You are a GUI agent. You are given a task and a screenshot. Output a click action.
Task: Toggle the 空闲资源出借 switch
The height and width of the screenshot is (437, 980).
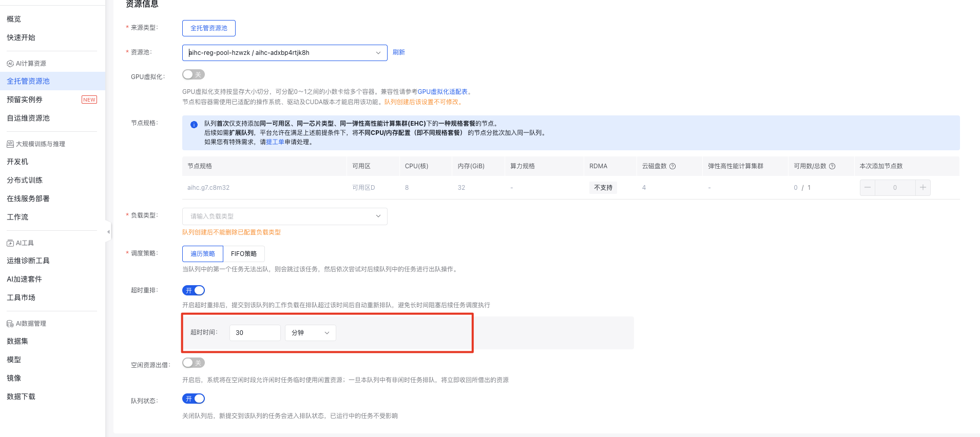coord(194,363)
